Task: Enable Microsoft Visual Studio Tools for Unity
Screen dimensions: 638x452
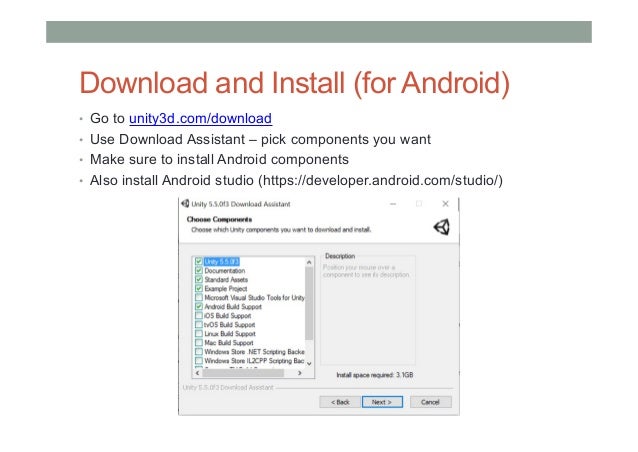Action: coord(199,297)
